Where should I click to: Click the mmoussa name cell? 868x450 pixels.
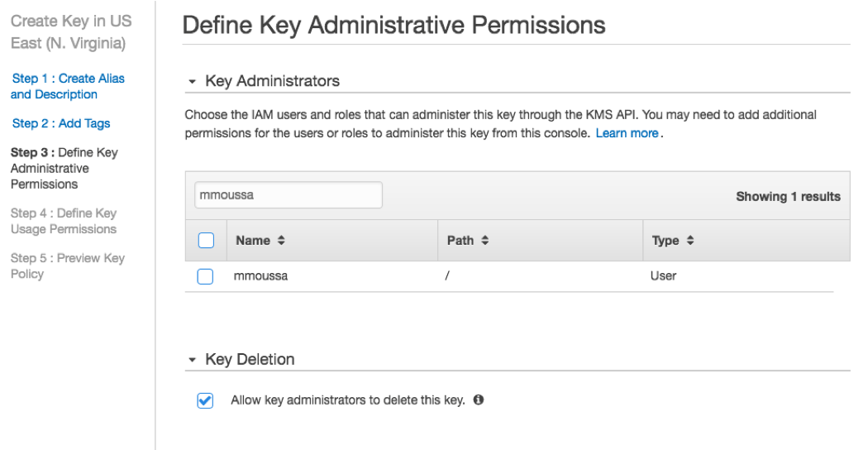(x=260, y=276)
